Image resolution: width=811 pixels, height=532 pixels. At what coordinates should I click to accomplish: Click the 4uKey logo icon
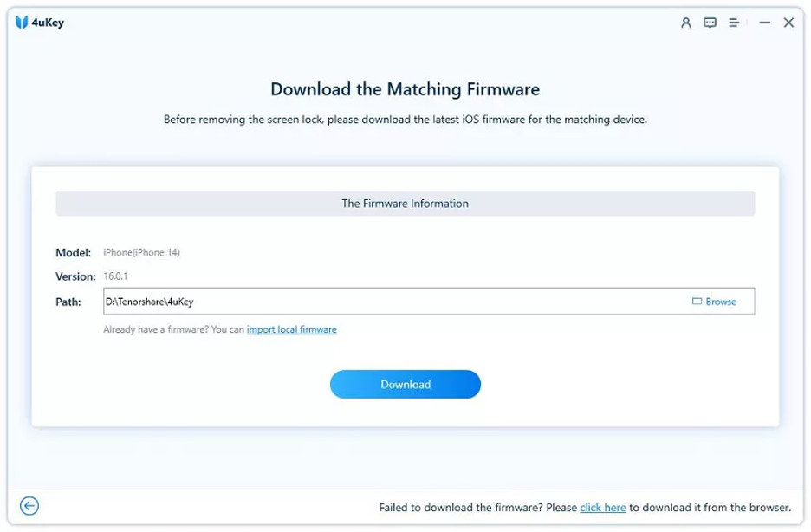[x=22, y=23]
